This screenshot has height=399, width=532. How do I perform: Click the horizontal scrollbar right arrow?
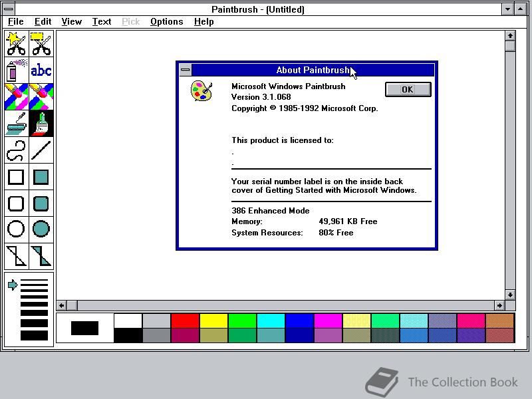click(499, 305)
